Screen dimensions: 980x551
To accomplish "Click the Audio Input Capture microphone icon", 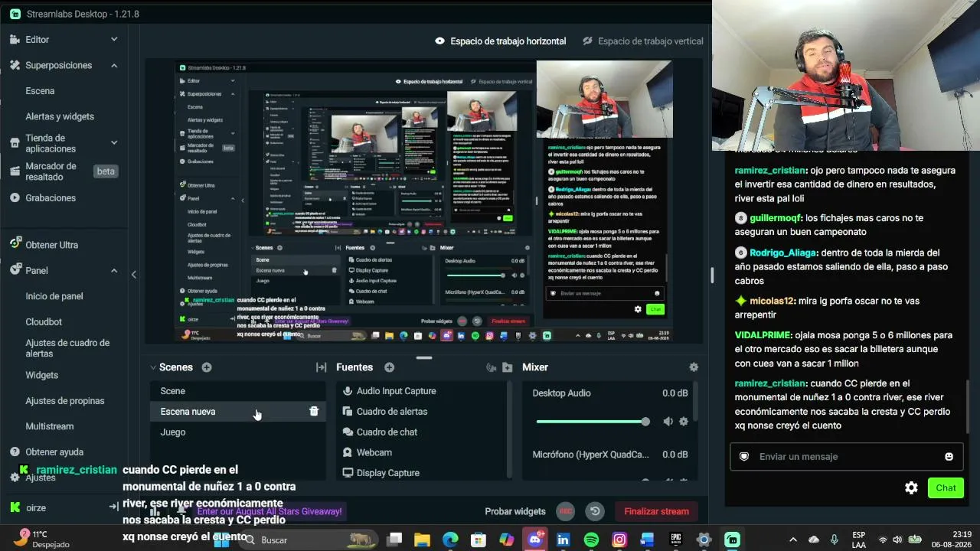I will pyautogui.click(x=348, y=391).
